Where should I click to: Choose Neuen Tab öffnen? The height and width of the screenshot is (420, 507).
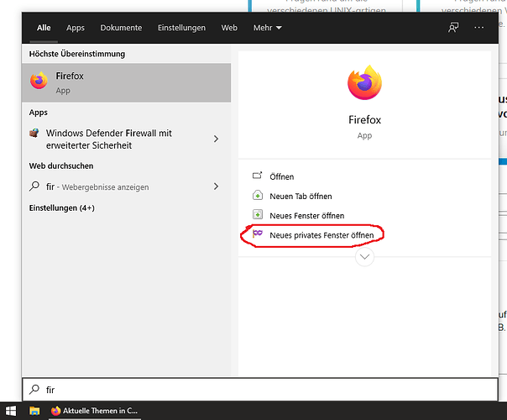tap(301, 197)
